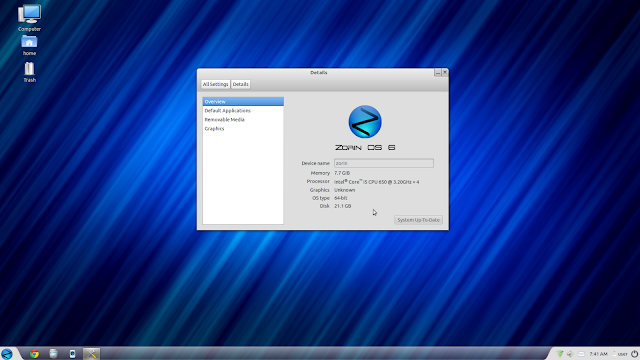The height and width of the screenshot is (360, 640).
Task: Click the phone-shaped launcher in the taskbar
Action: point(72,353)
